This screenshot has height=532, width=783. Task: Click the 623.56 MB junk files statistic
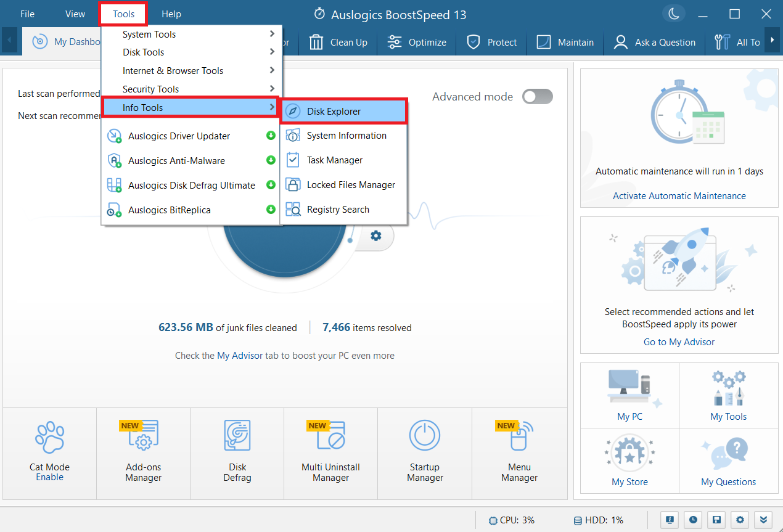(x=228, y=328)
